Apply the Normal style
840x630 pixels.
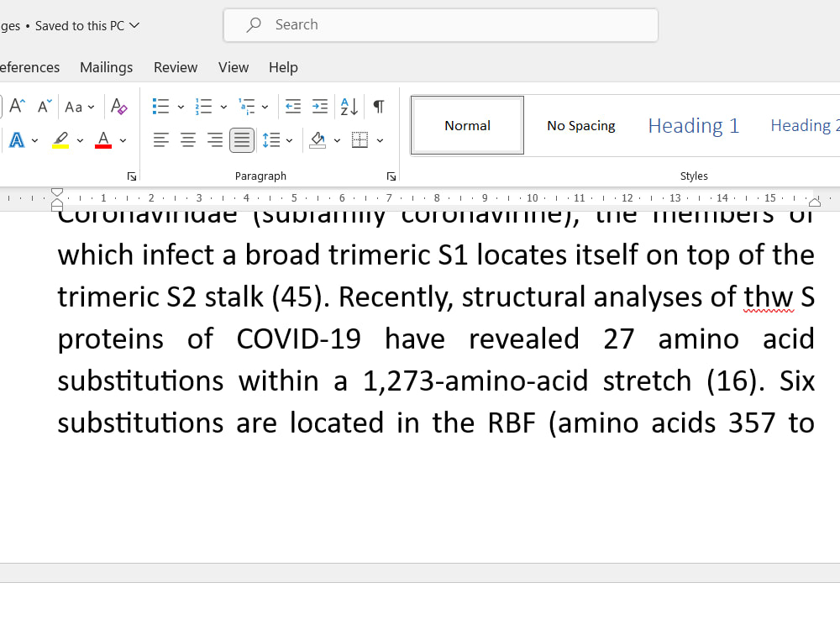coord(467,125)
